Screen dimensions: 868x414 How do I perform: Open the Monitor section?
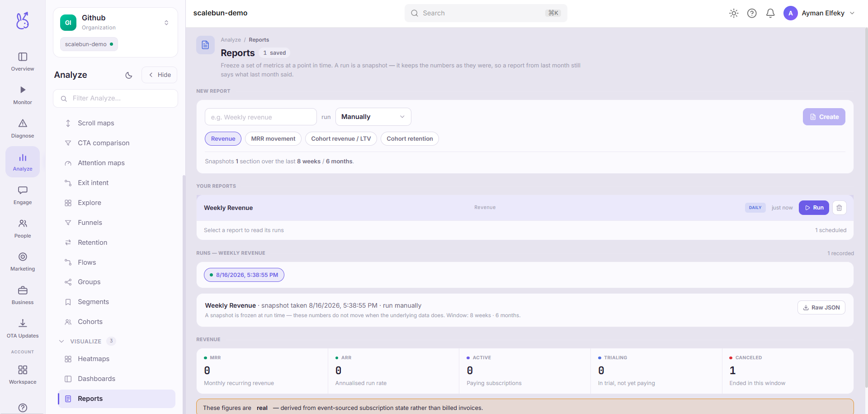click(23, 95)
